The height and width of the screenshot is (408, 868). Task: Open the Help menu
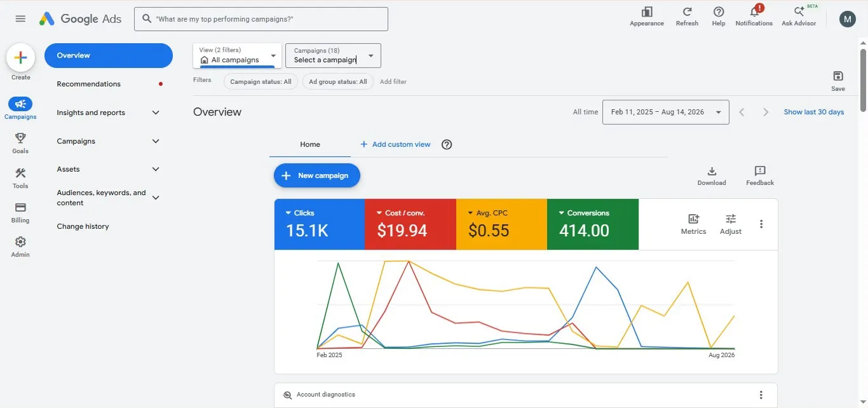719,17
